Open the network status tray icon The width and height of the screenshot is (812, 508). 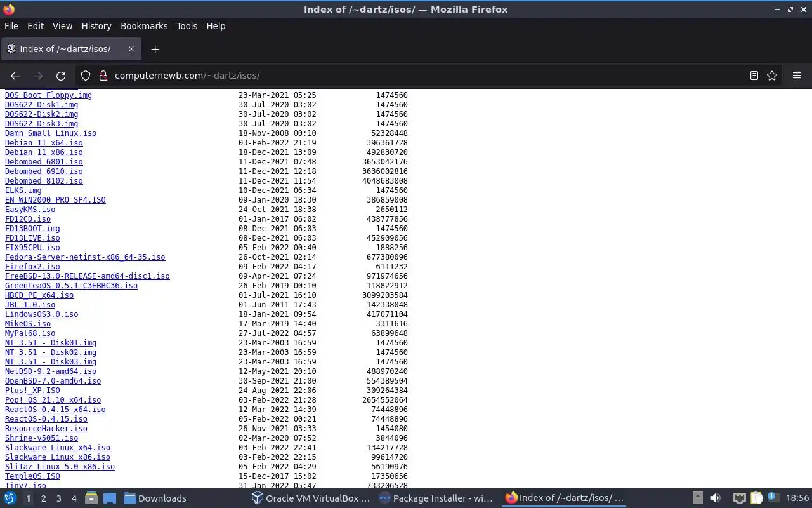pos(739,498)
